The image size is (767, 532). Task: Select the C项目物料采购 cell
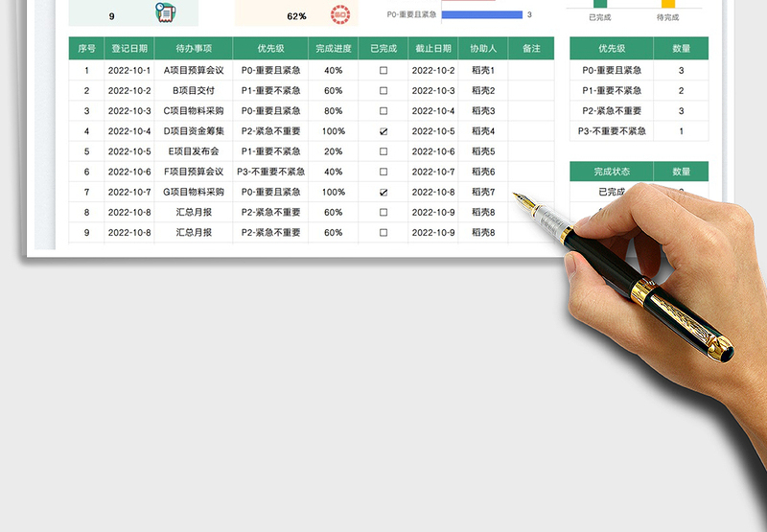[194, 111]
